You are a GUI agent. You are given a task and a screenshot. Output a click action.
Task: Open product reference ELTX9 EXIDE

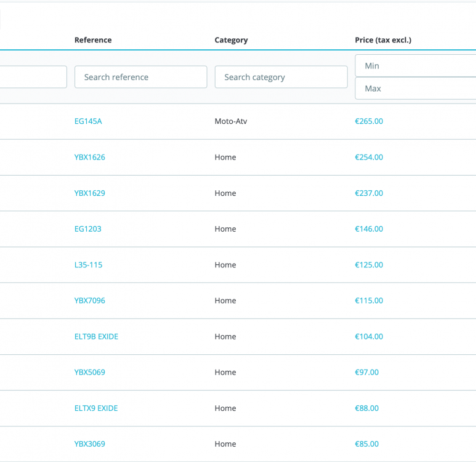[x=96, y=408]
